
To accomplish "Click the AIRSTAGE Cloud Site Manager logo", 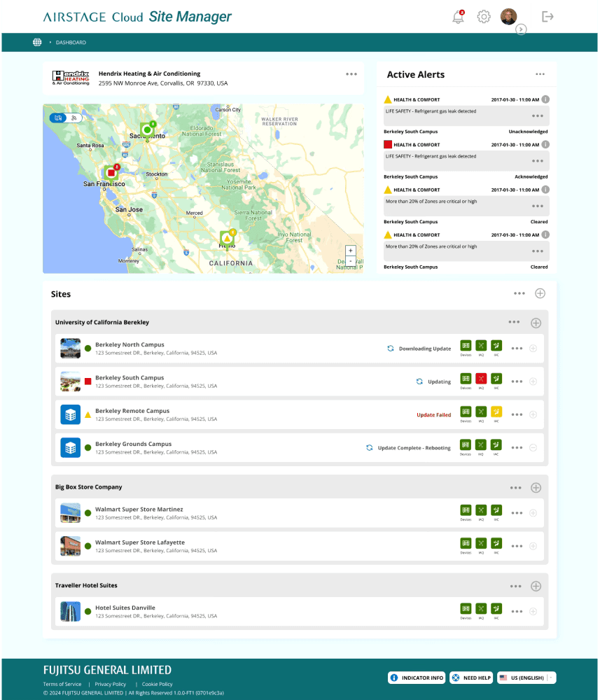I will point(137,17).
